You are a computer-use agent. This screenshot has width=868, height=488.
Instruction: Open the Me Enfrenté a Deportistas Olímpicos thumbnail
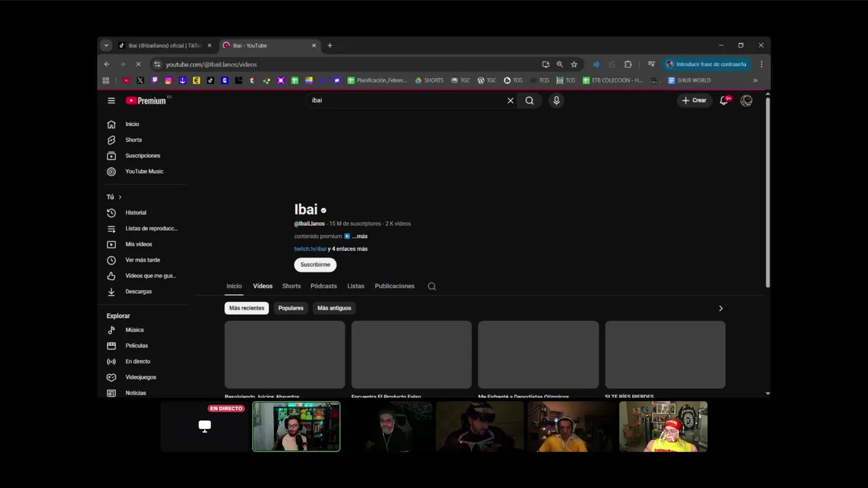pos(538,354)
